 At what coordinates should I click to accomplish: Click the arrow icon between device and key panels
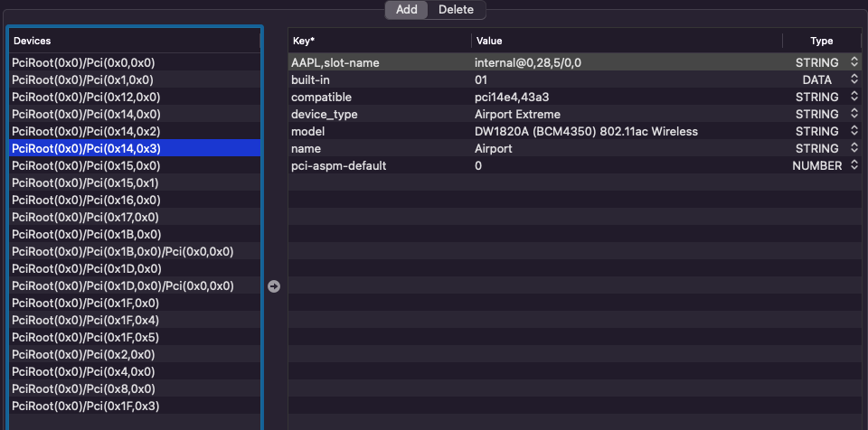tap(274, 286)
